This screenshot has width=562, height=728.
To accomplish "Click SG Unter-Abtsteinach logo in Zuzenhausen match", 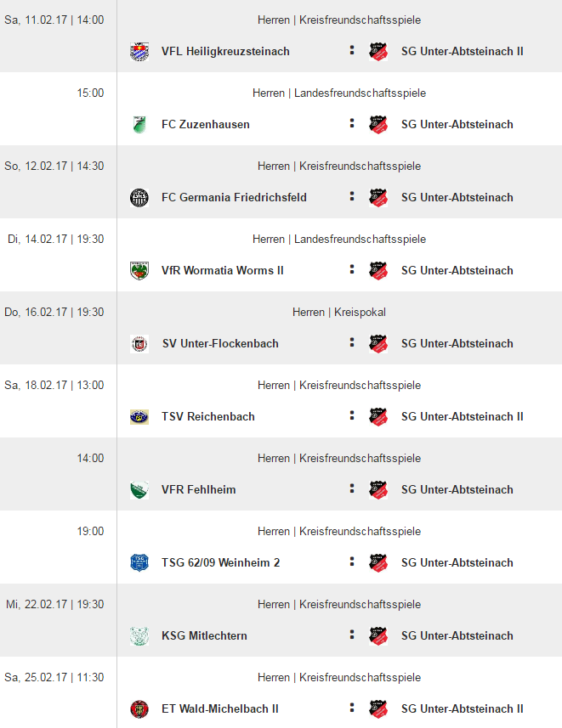I will point(378,124).
